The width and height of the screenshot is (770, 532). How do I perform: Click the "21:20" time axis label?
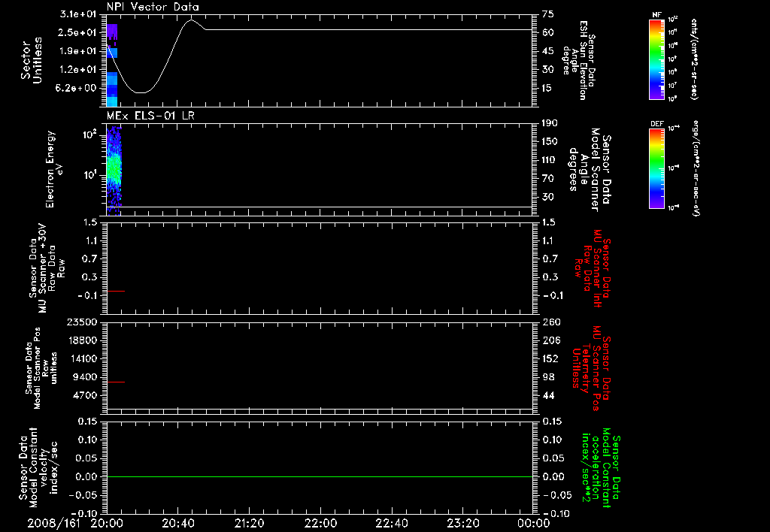249,523
